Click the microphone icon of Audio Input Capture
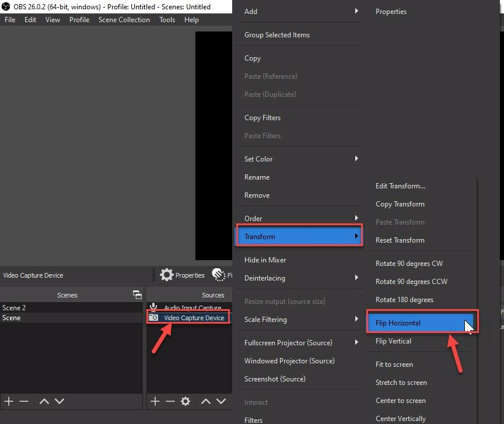Screen dimensions: 504x424 click(153, 307)
